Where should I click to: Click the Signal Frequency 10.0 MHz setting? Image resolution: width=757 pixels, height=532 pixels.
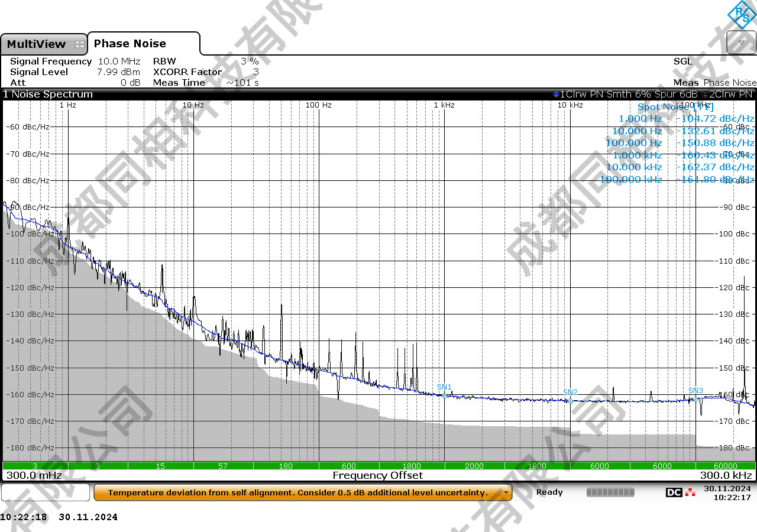tap(119, 61)
